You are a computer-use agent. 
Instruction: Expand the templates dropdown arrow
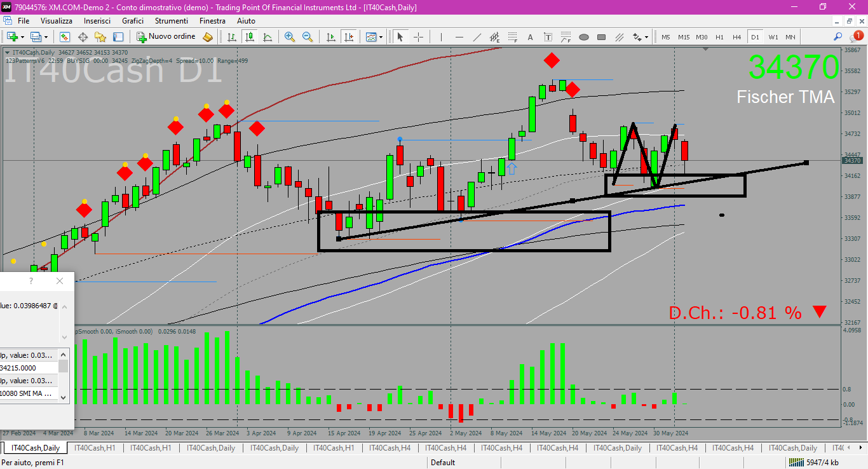(381, 37)
